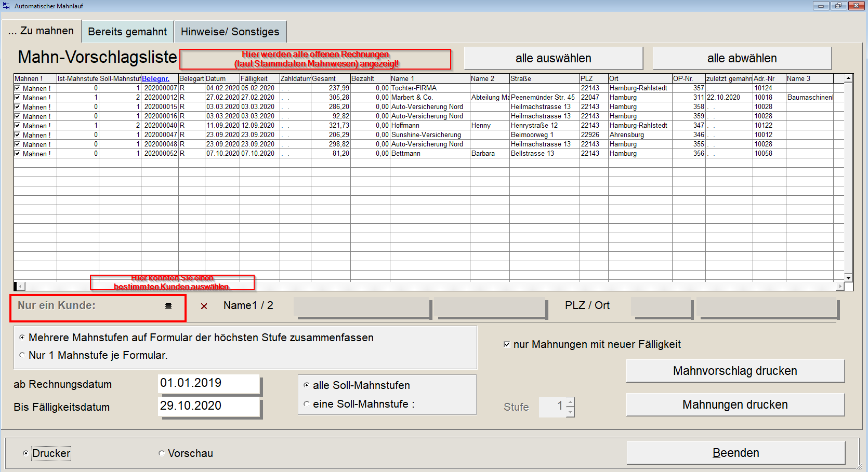Viewport: 868px width, 472px height.
Task: Click the Stufe value field
Action: click(x=553, y=407)
